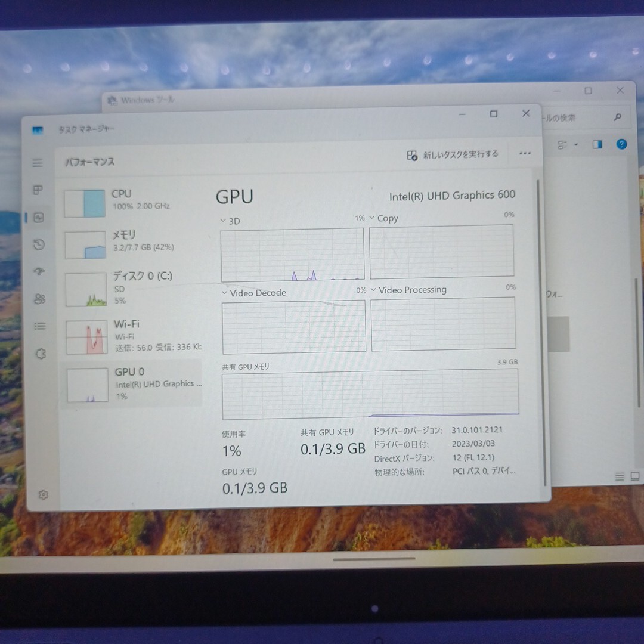Open the Task Manager hamburger navigation menu
Screen dimensions: 644x644
pyautogui.click(x=38, y=163)
